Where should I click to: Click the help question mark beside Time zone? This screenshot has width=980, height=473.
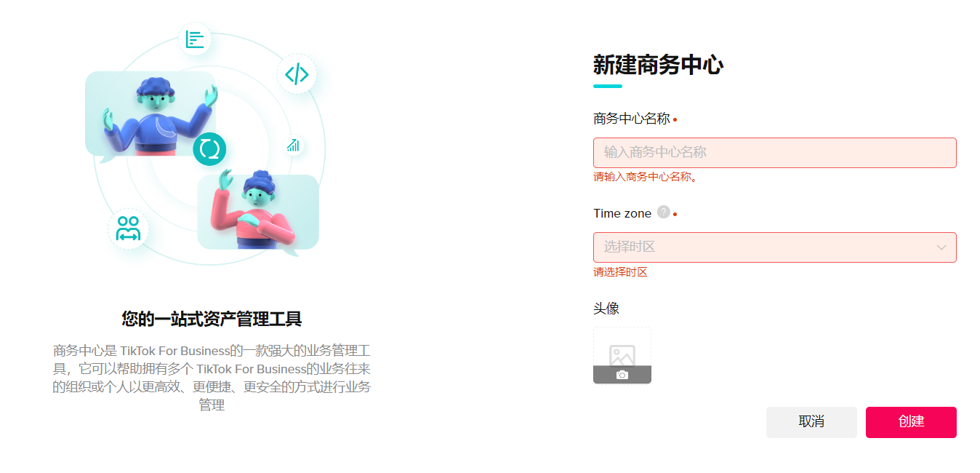663,212
